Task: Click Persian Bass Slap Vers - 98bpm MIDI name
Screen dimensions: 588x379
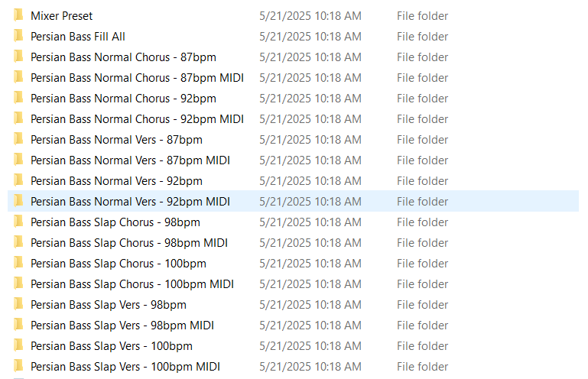Action: pyautogui.click(x=122, y=326)
